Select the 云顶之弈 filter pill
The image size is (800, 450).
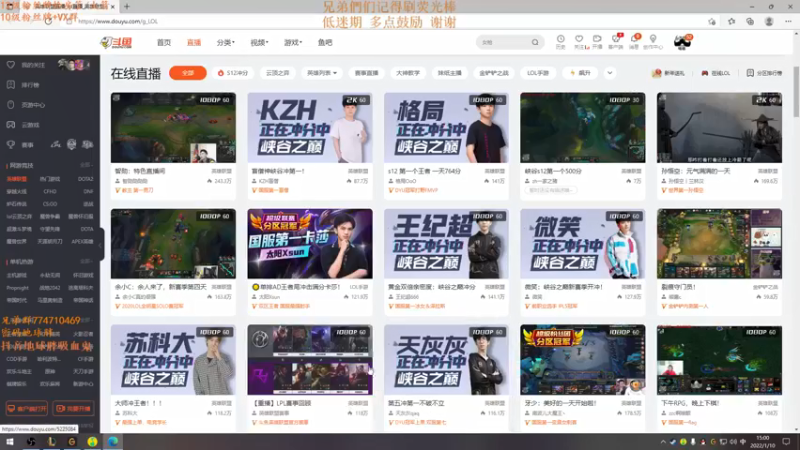pyautogui.click(x=278, y=73)
